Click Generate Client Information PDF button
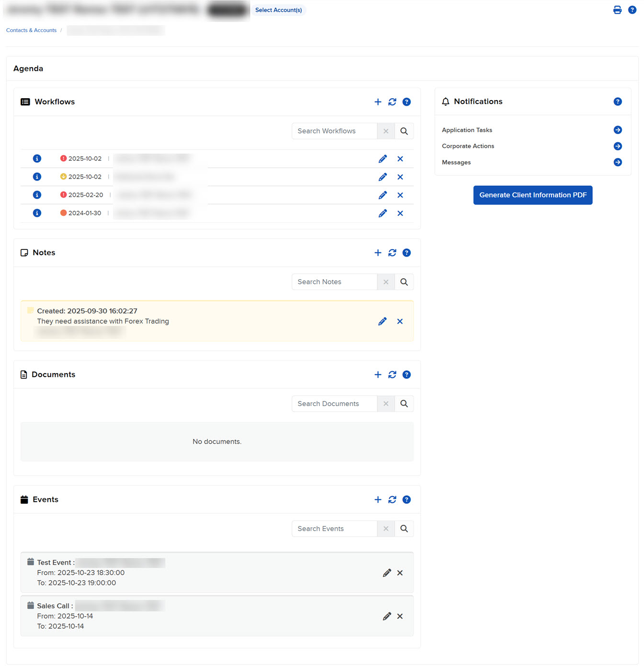 tap(532, 195)
